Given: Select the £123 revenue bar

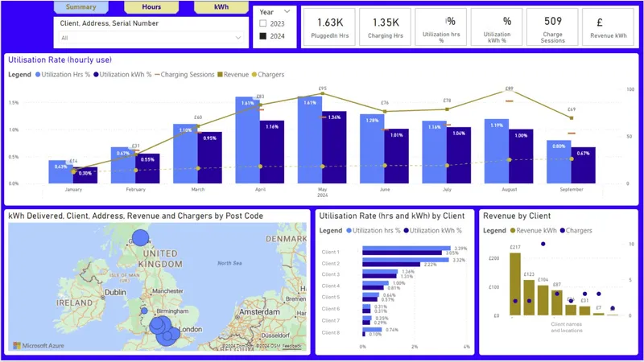Looking at the screenshot, I should pyautogui.click(x=529, y=298).
